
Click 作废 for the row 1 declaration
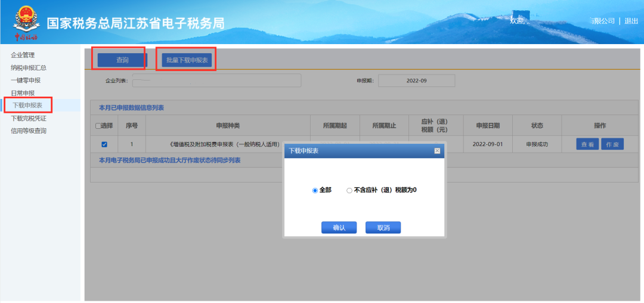pyautogui.click(x=612, y=144)
